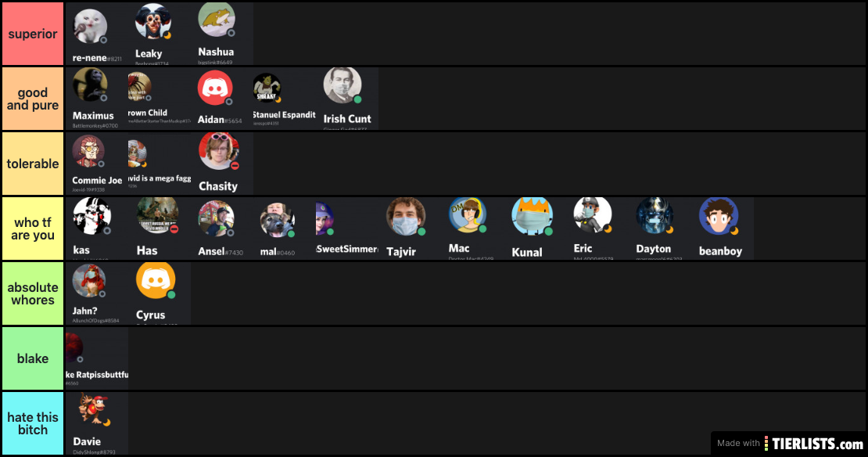Click the yellow who tf are you label
The image size is (868, 457).
click(x=33, y=228)
